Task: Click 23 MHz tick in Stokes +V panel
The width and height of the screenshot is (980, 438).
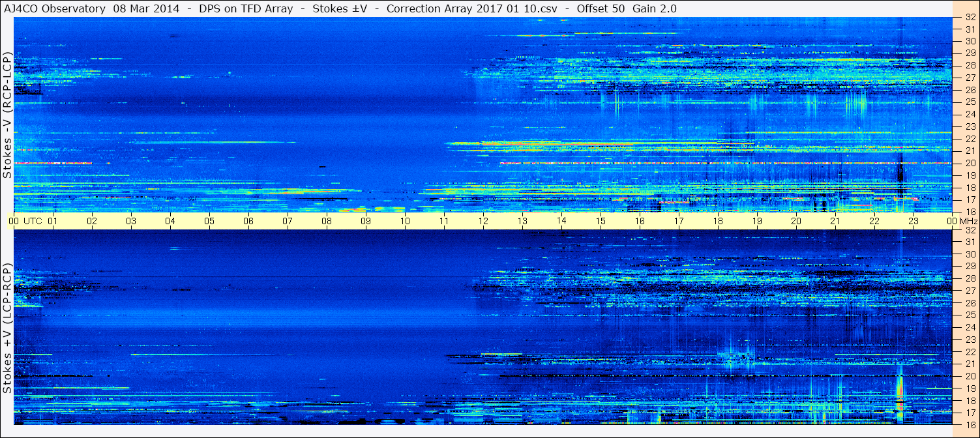Action: (970, 340)
